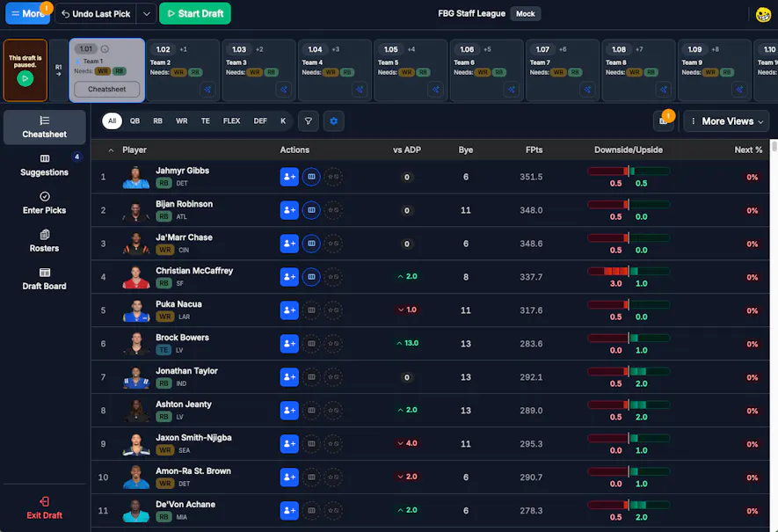778x532 pixels.
Task: Click the add-player icon for Bijan Robinson
Action: point(288,210)
